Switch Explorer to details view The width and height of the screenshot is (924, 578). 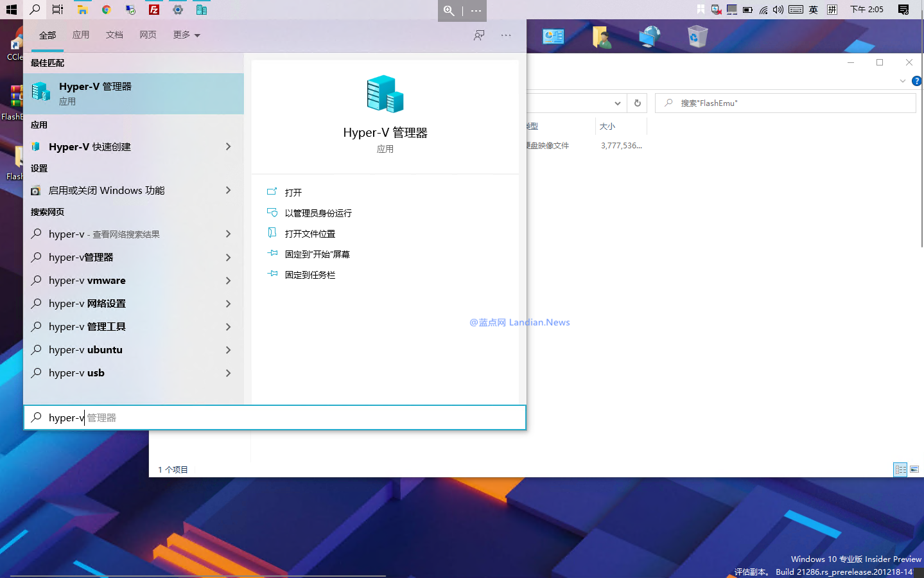tap(901, 469)
